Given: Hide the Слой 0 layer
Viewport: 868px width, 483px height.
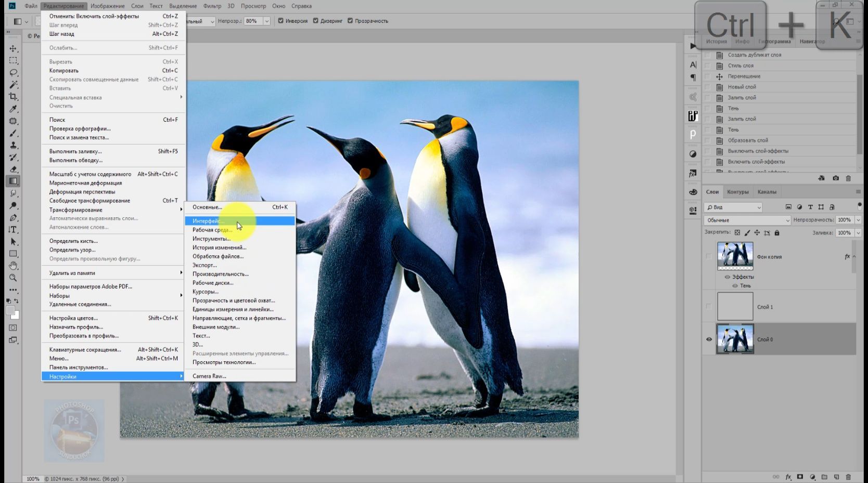Looking at the screenshot, I should (x=709, y=340).
